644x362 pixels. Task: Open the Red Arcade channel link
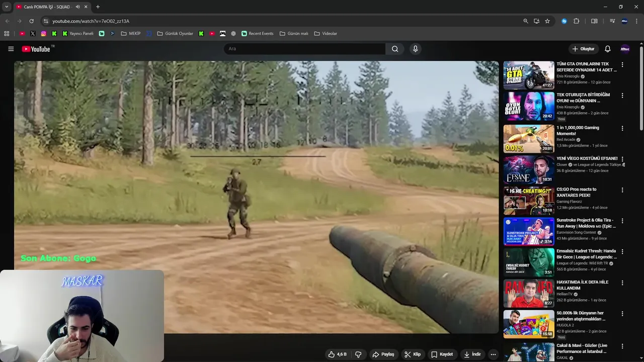566,140
